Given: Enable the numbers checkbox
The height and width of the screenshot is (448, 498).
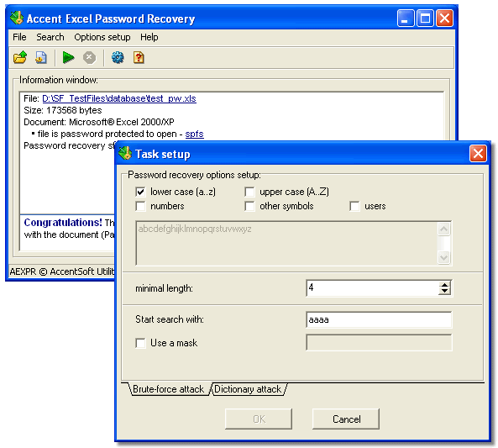Looking at the screenshot, I should point(140,206).
